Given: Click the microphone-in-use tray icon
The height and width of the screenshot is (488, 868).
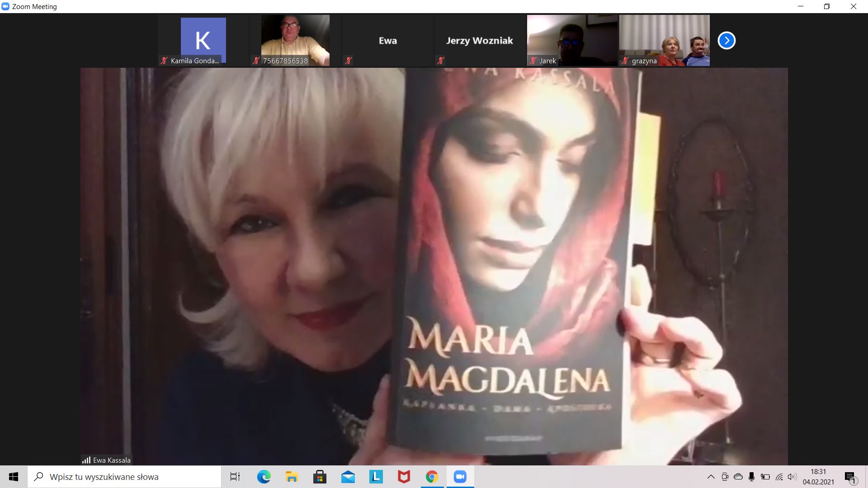Looking at the screenshot, I should [x=751, y=477].
